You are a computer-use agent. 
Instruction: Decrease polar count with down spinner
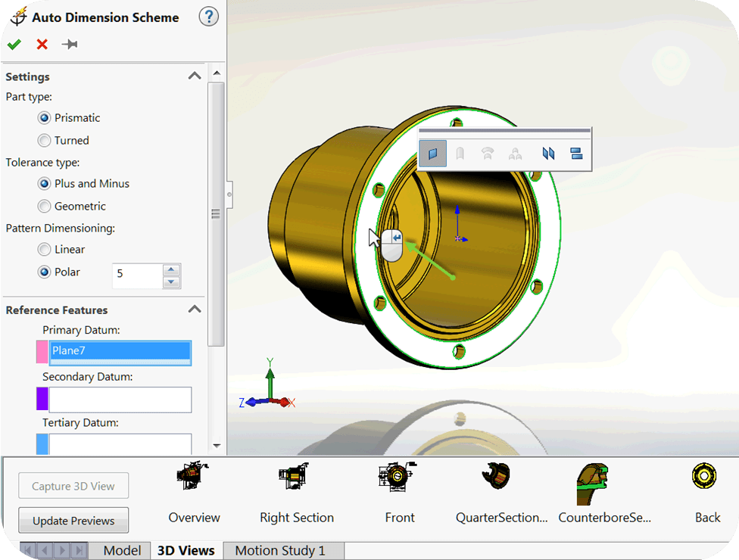(x=171, y=282)
